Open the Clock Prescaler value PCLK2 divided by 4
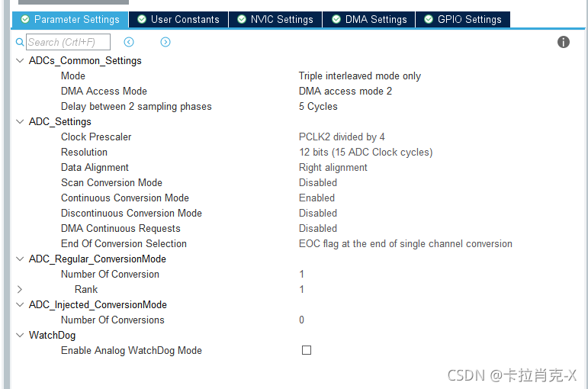This screenshot has height=389, width=588. coord(342,137)
